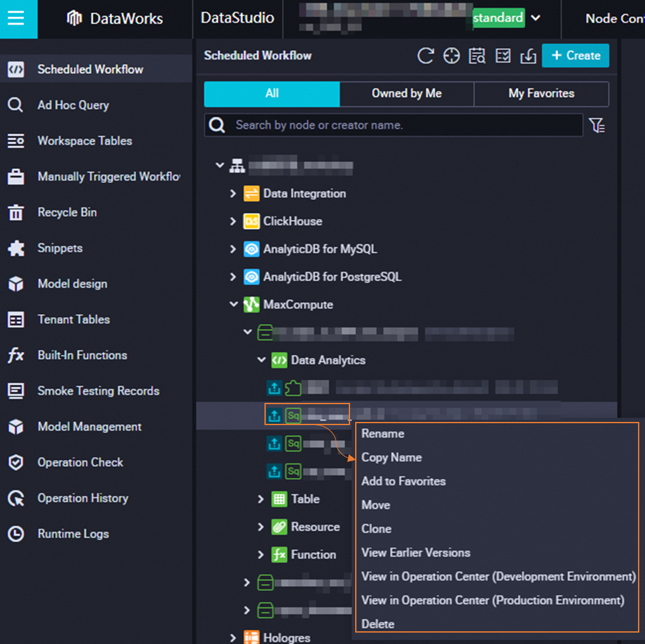The width and height of the screenshot is (645, 644).
Task: Expand the Resource folder
Action: click(x=261, y=527)
